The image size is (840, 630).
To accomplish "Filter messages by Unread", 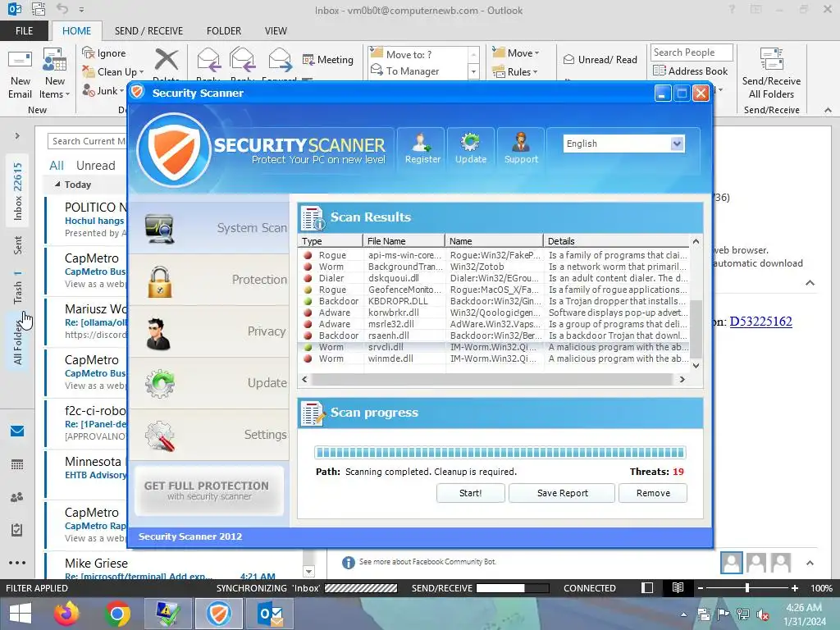I will coord(95,166).
